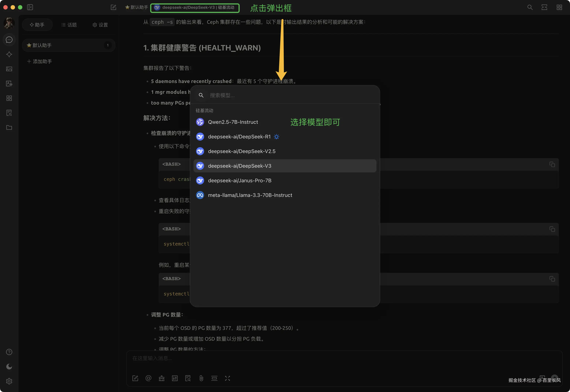Toggle expand input box icon
570x392 pixels.
[228, 378]
